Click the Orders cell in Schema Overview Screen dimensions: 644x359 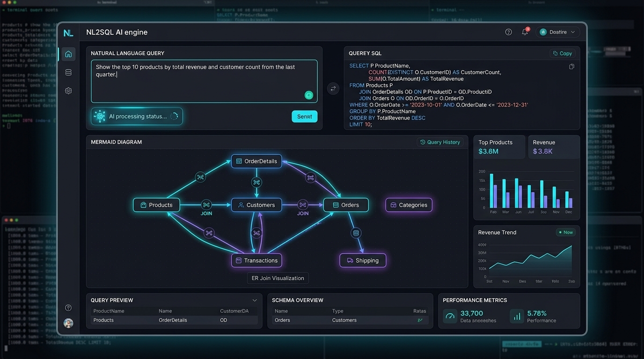[x=282, y=320]
